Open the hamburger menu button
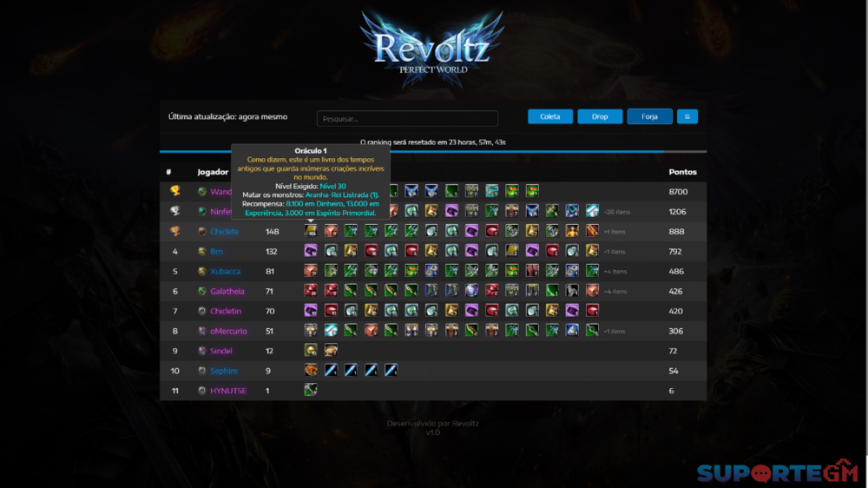868x488 pixels. [x=687, y=116]
